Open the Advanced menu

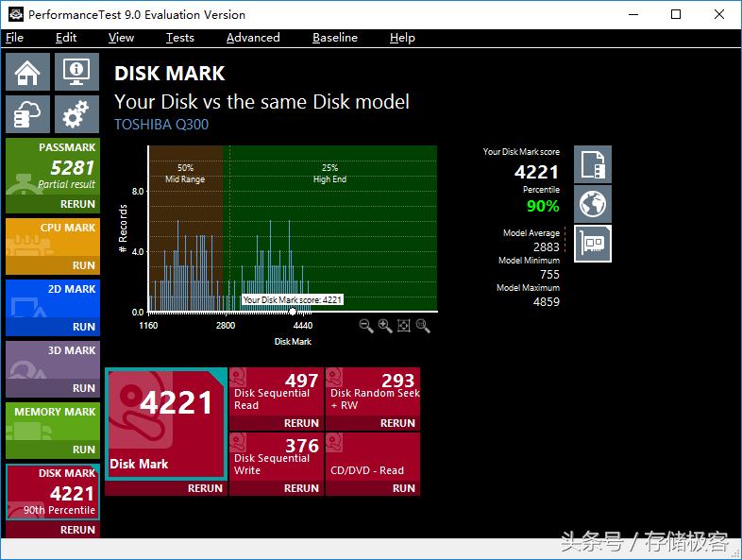coord(253,38)
